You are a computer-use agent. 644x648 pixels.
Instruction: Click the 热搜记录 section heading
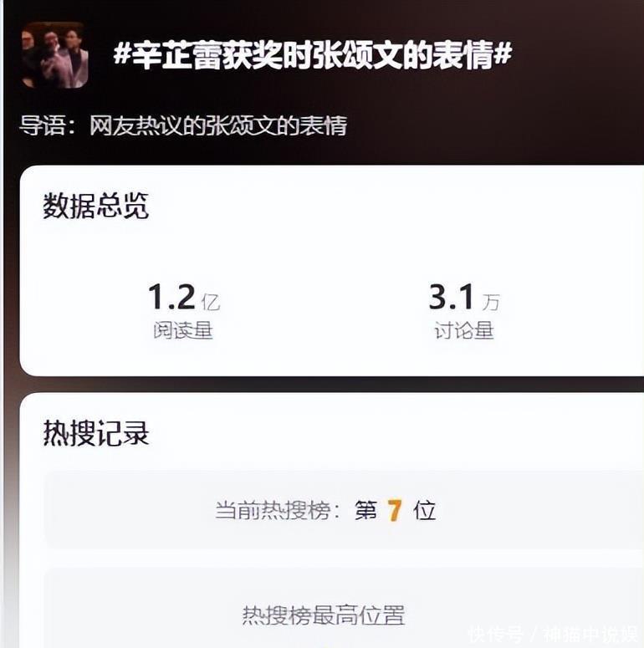[96, 433]
